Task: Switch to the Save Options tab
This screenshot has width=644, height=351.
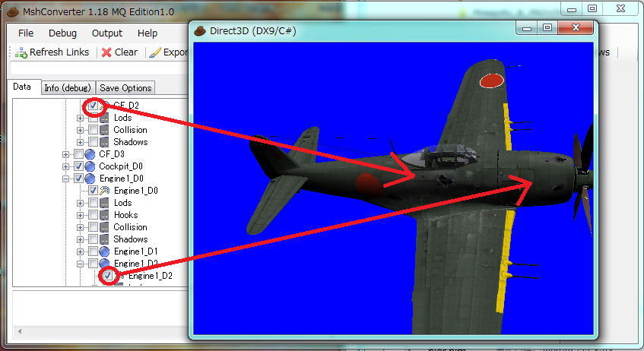Action: click(125, 88)
